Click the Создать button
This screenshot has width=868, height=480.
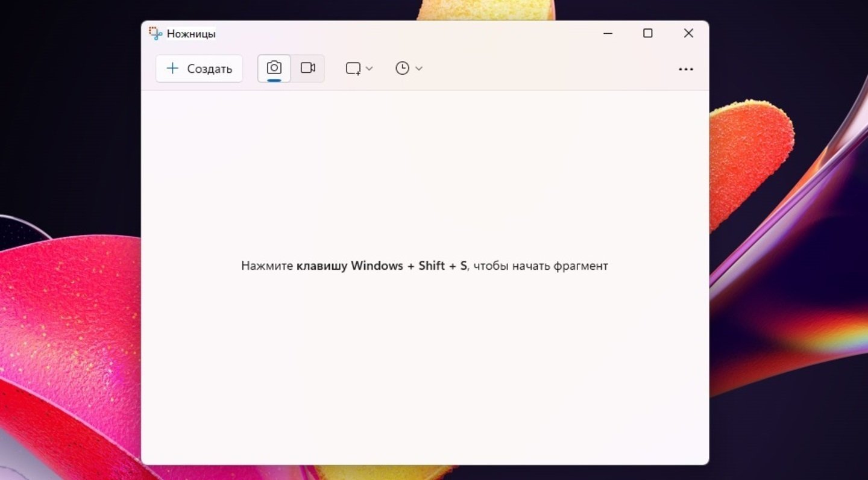199,69
